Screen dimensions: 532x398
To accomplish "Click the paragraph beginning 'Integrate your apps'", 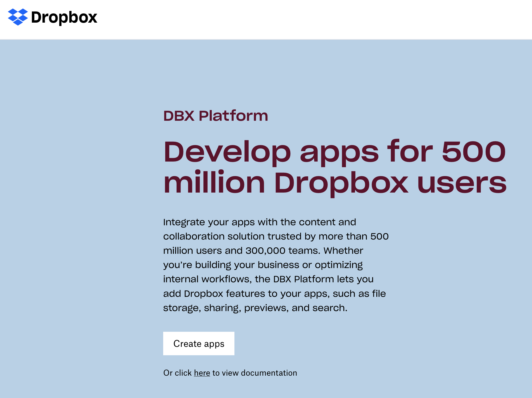I will (276, 265).
